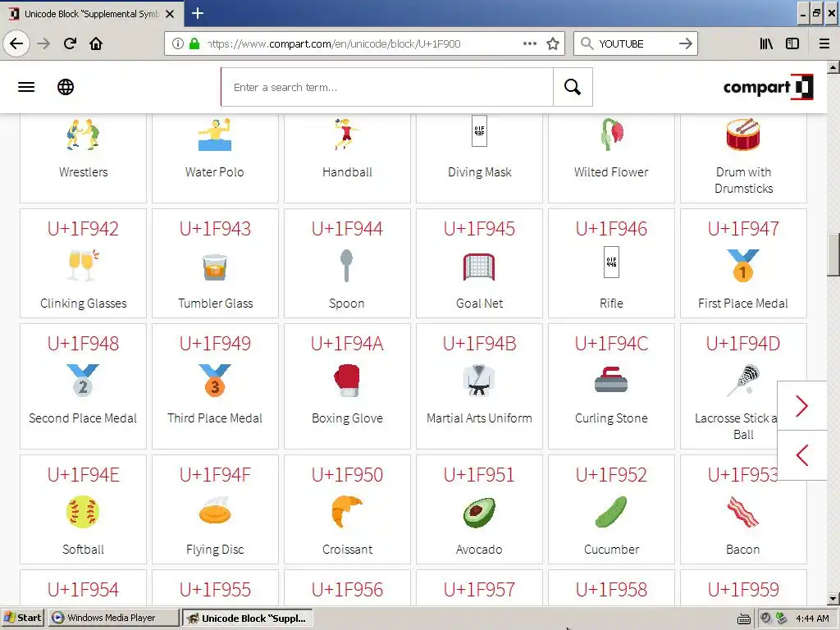Click the next block right chevron

(x=802, y=405)
